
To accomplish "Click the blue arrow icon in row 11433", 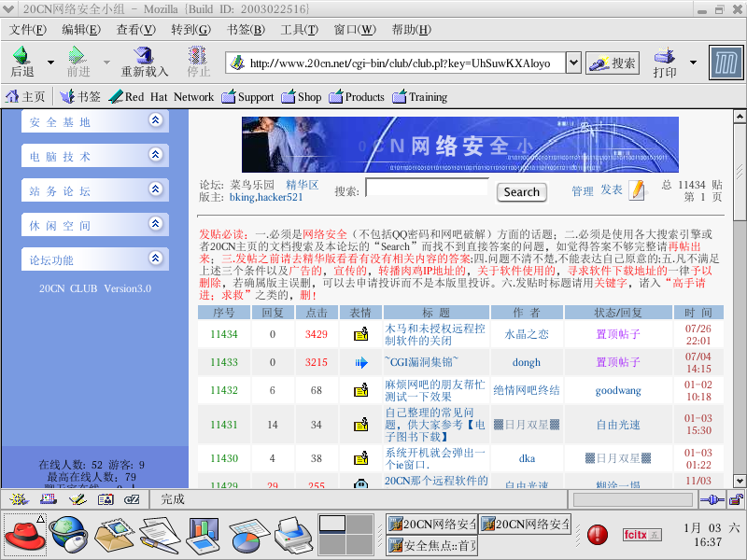I will (361, 362).
